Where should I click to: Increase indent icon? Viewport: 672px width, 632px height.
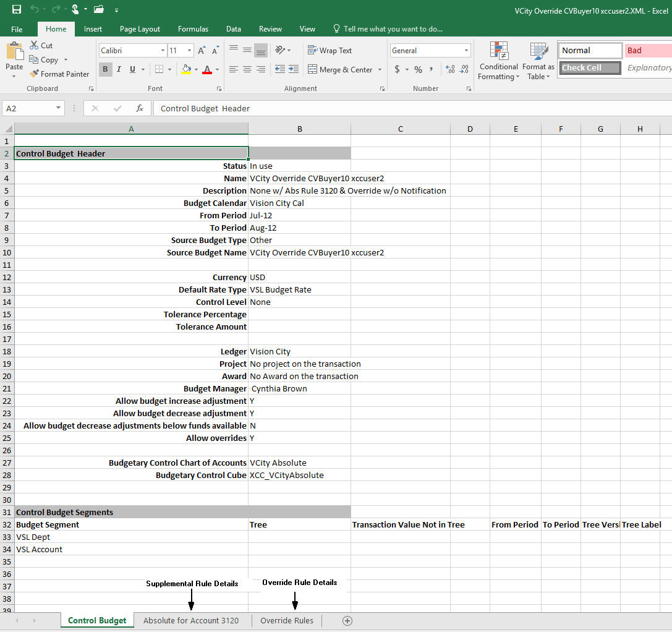[294, 69]
